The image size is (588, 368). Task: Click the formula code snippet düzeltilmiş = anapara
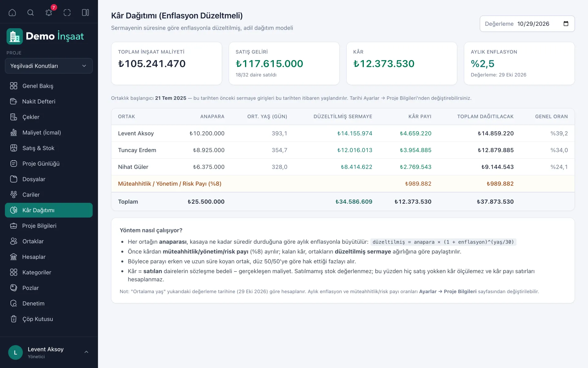pos(443,242)
